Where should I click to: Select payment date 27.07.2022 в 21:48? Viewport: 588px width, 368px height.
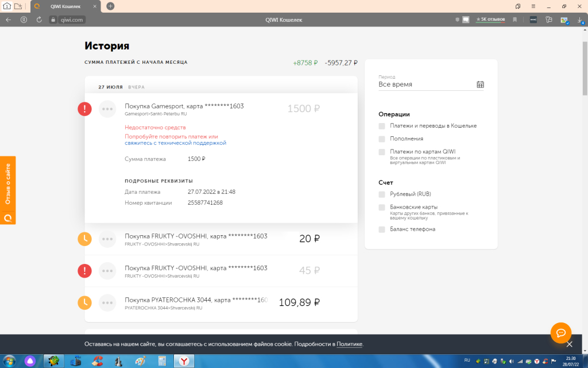(x=211, y=192)
